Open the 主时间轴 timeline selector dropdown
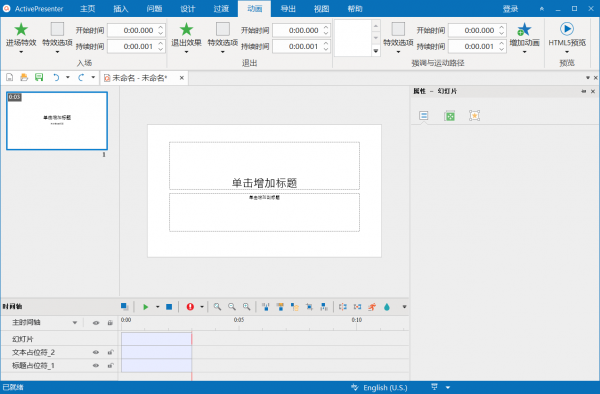Screen dimensions: 600x394 75,323
